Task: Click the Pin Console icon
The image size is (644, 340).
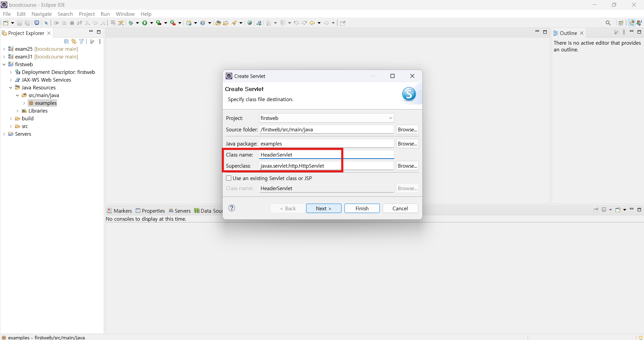Action: click(x=596, y=210)
